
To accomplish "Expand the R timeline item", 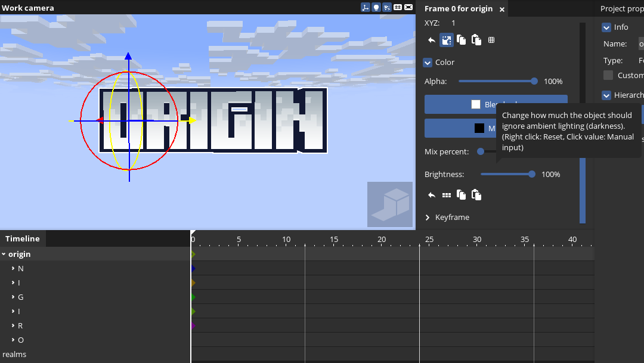I will click(13, 325).
